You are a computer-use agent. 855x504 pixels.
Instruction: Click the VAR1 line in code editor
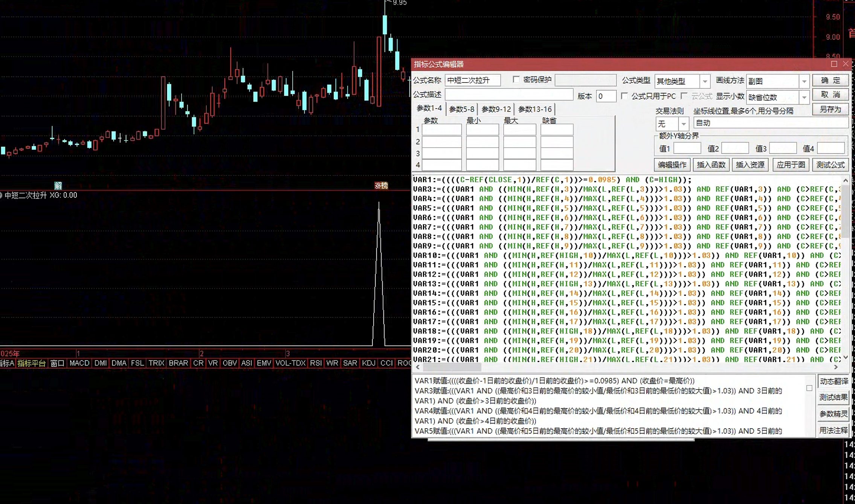coord(553,180)
